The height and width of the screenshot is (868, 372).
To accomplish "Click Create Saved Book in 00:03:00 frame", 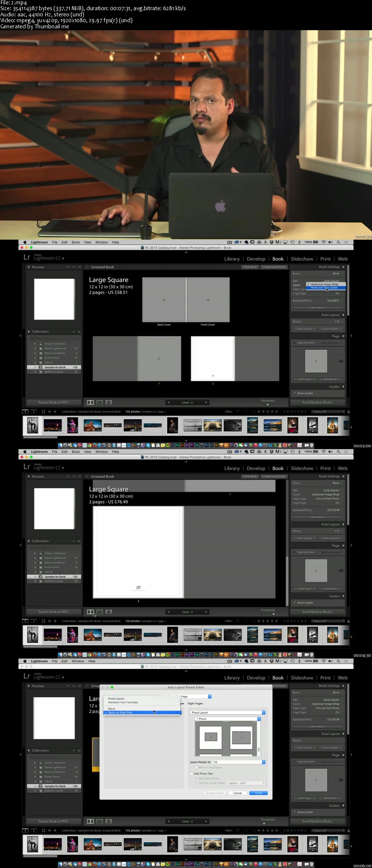I will pyautogui.click(x=274, y=267).
